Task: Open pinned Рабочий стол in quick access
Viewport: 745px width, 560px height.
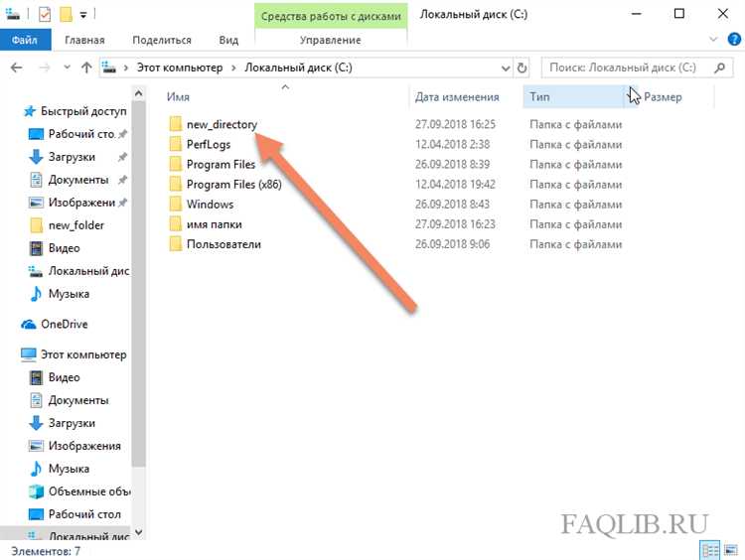Action: pyautogui.click(x=81, y=134)
